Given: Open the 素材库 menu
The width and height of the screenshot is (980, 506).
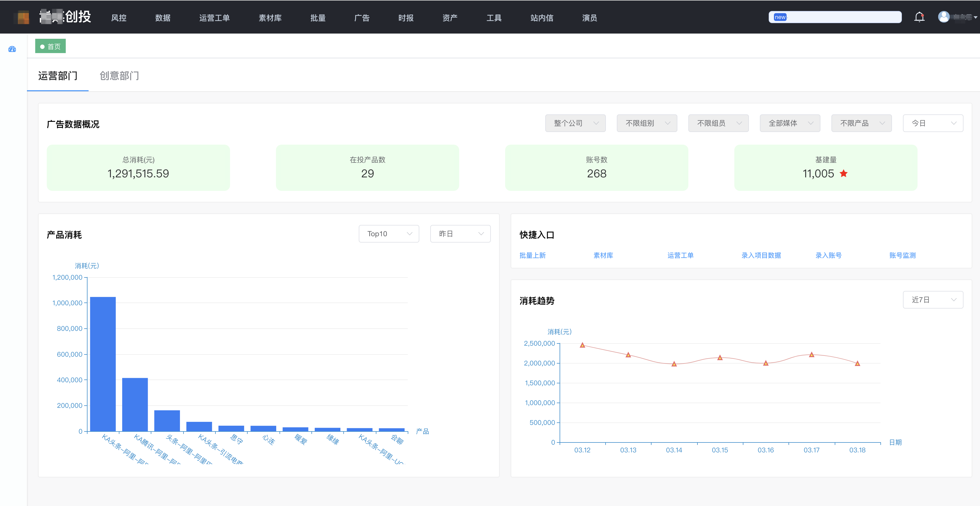Looking at the screenshot, I should coord(270,18).
